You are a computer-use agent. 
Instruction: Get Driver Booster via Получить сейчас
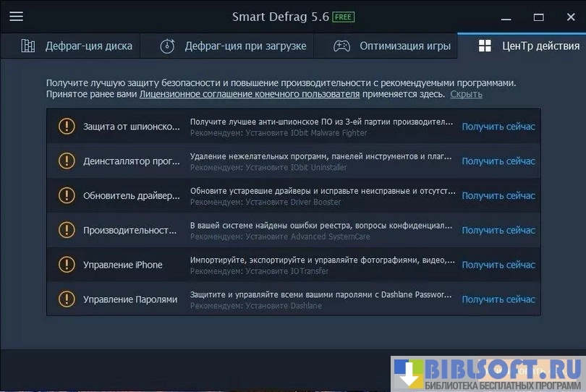(x=498, y=195)
